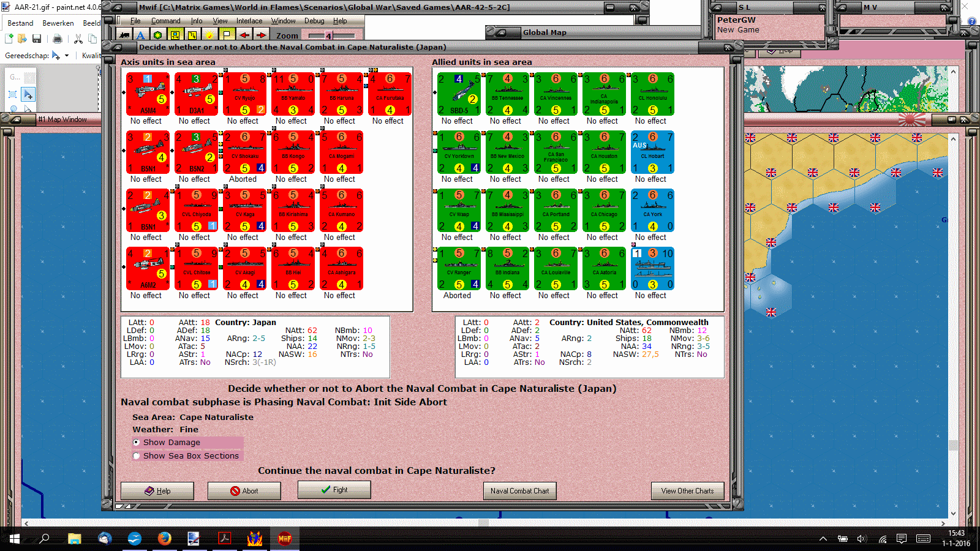The width and height of the screenshot is (980, 551).
Task: Open the Window menu in Mwif
Action: click(x=284, y=21)
